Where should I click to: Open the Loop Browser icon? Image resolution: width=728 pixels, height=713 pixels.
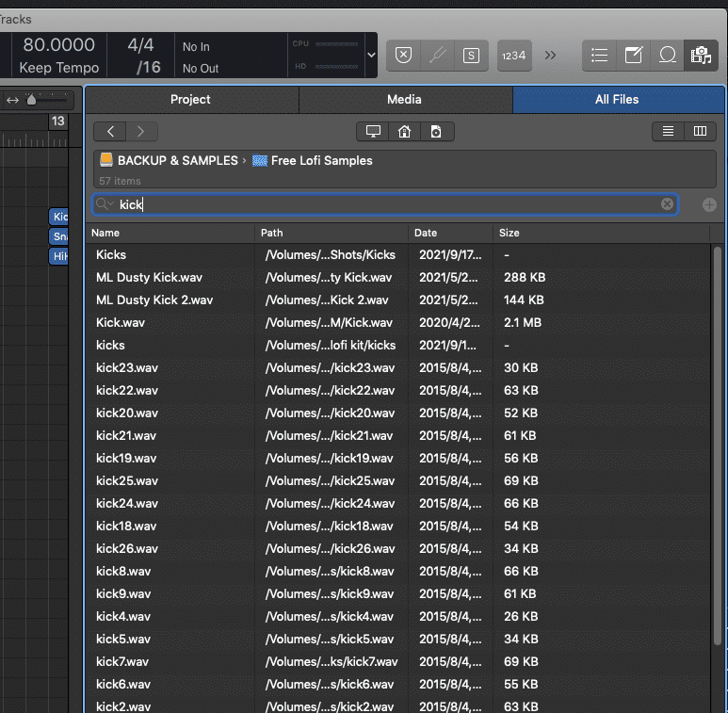coord(667,56)
